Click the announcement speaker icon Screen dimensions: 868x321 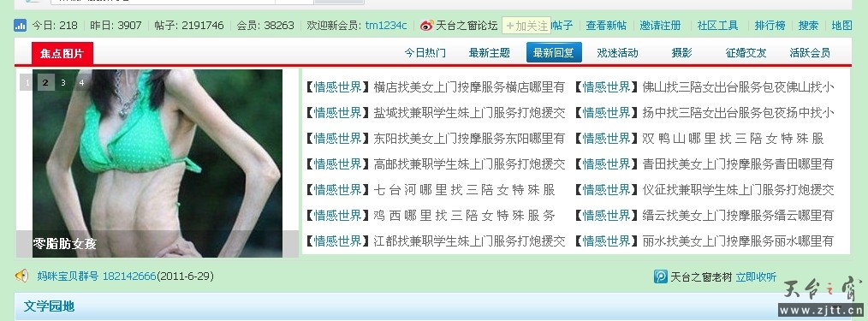coord(21,276)
